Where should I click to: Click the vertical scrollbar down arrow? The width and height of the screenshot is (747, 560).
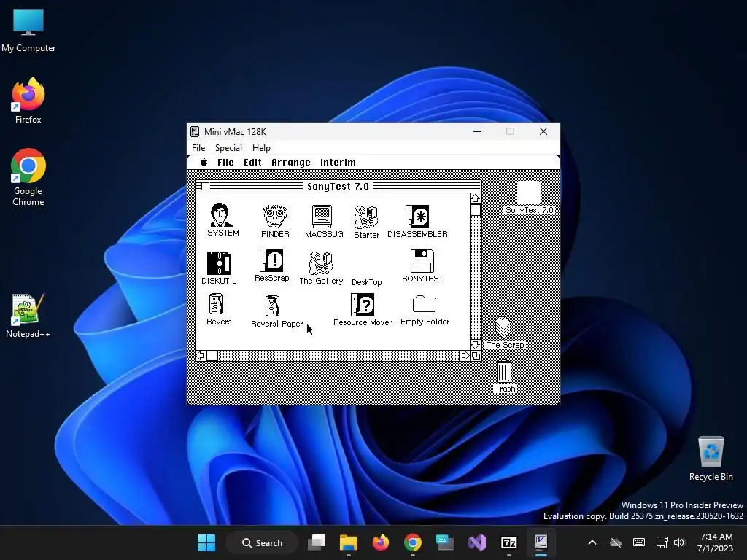point(476,345)
